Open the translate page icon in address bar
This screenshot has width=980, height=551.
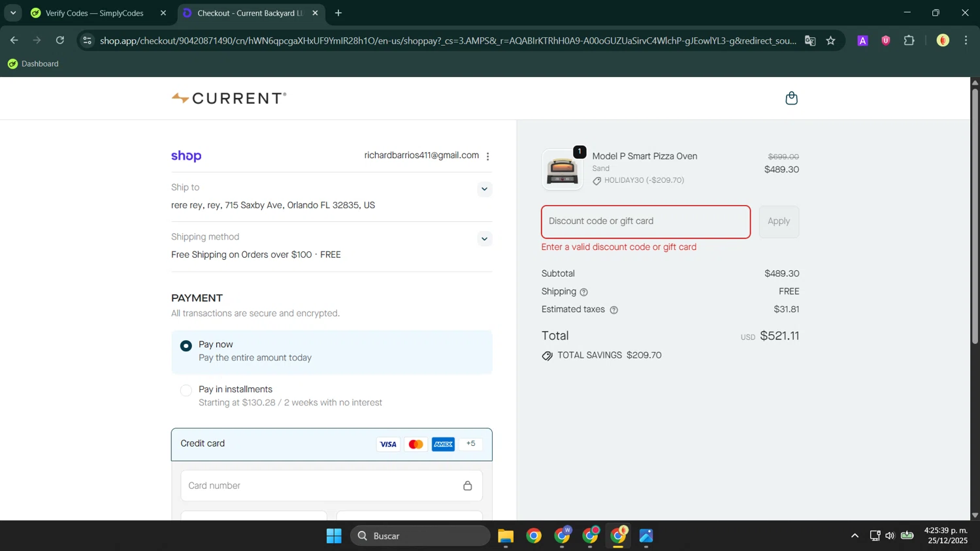pos(810,40)
